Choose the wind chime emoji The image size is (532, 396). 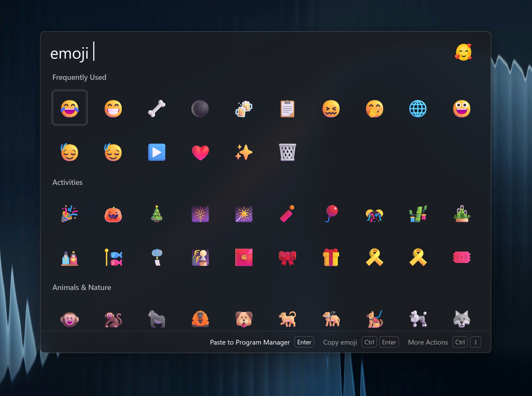[157, 257]
